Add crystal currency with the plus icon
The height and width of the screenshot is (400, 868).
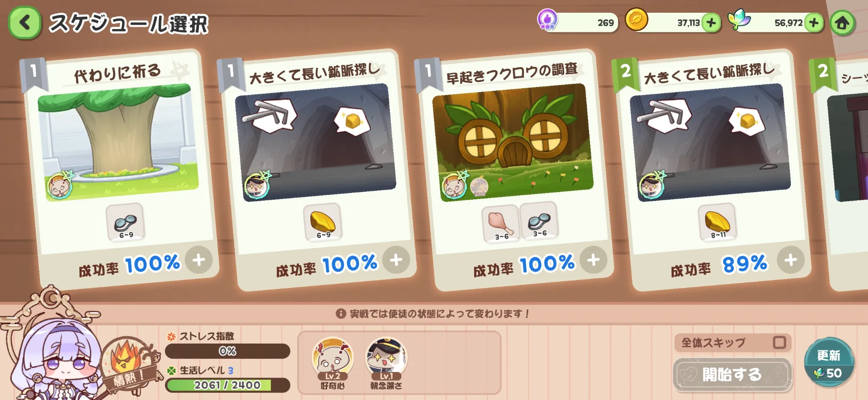tap(813, 22)
